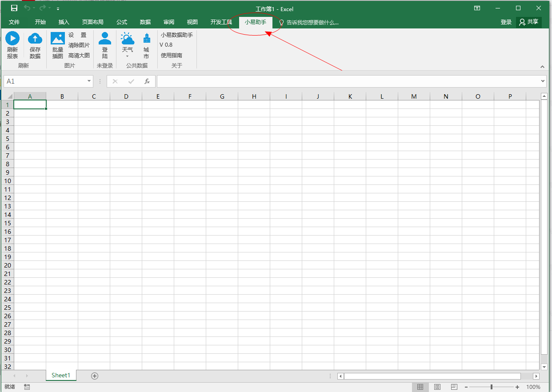Image resolution: width=552 pixels, height=392 pixels.
Task: Open the 天气 weather data icon
Action: 128,39
